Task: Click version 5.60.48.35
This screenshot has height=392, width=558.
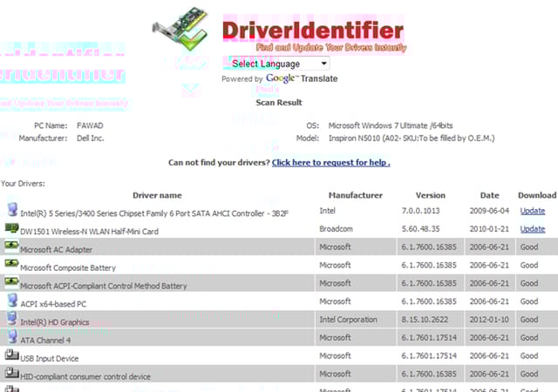Action: click(420, 229)
